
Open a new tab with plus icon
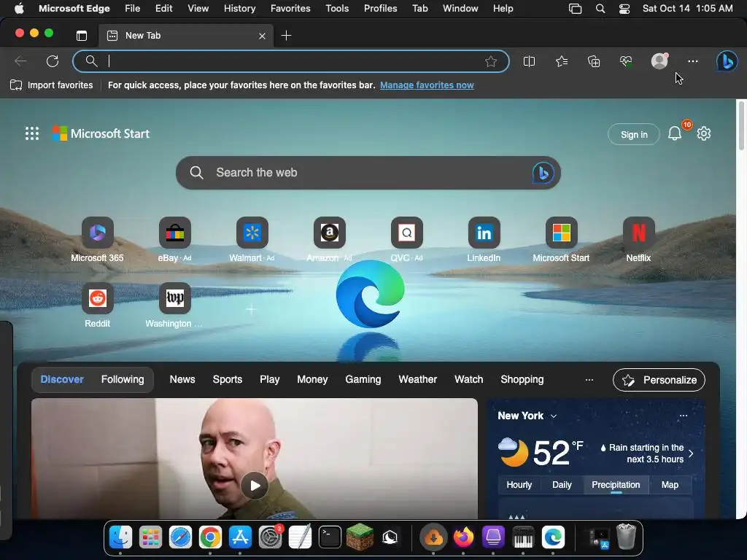286,35
